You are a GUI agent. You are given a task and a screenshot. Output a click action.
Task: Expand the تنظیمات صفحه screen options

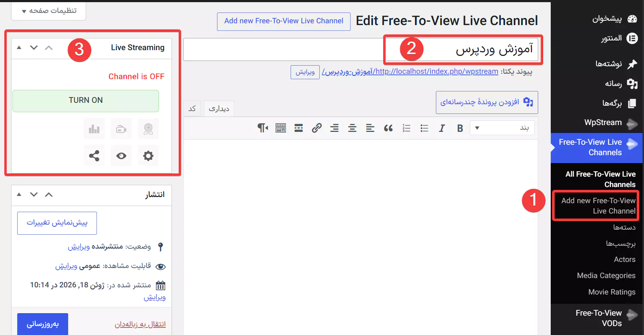click(49, 11)
